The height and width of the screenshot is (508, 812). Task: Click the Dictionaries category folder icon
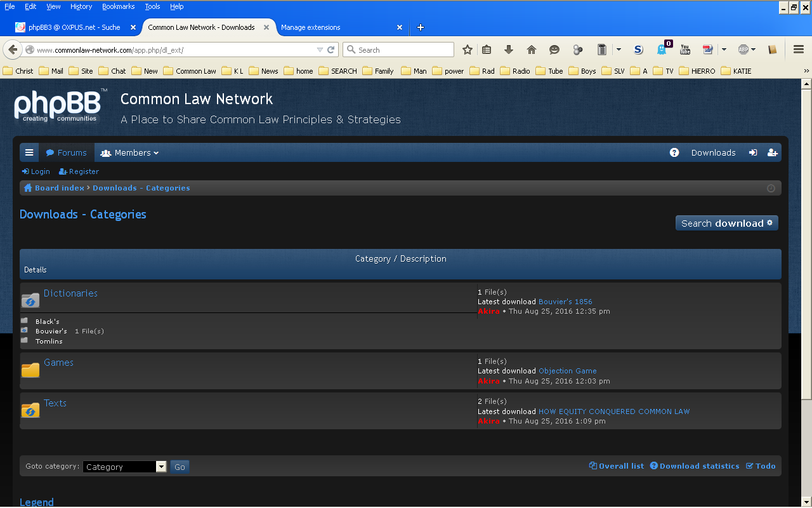tap(30, 300)
